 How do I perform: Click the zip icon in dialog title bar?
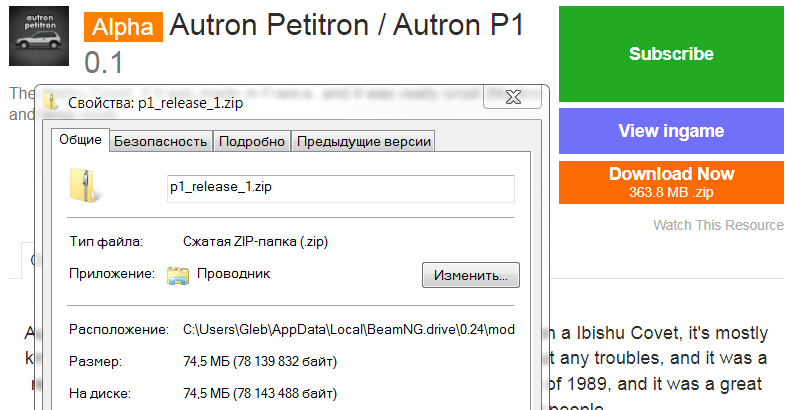point(51,101)
